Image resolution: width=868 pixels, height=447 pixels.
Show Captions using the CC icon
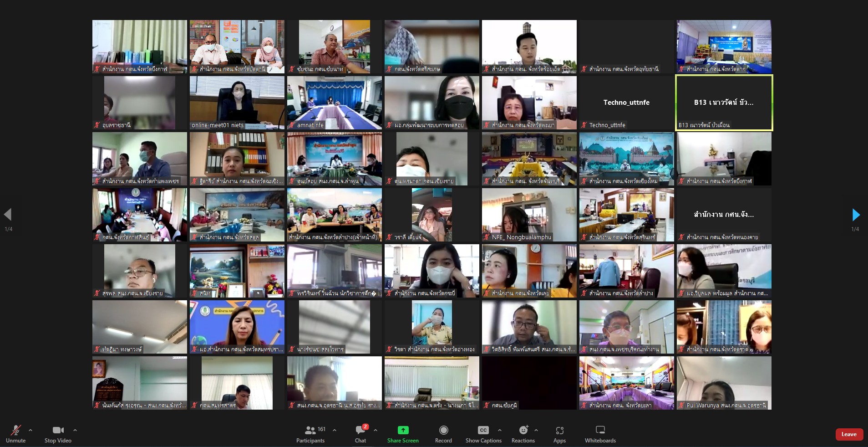coord(483,430)
